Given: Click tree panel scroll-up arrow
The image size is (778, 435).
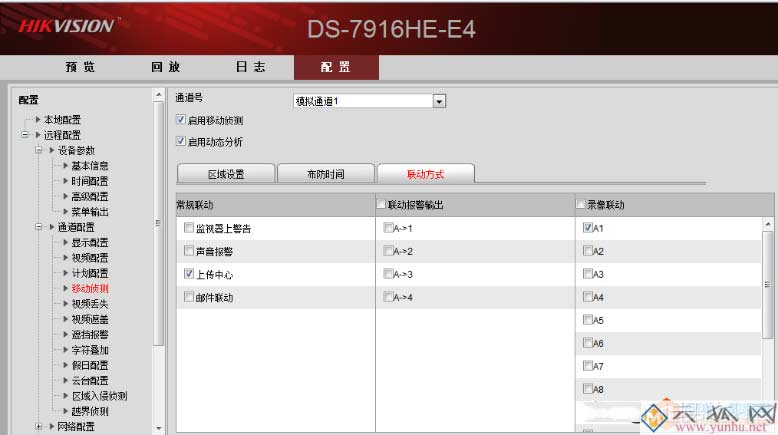Looking at the screenshot, I should (158, 94).
